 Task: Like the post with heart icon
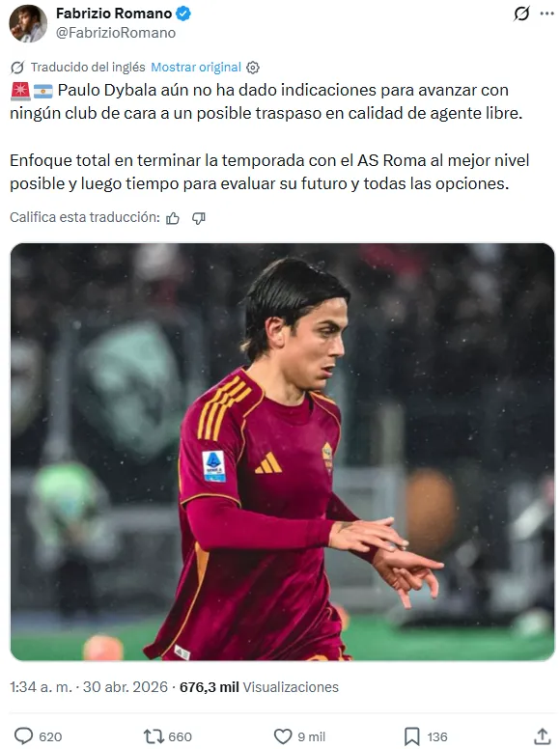[x=283, y=736]
